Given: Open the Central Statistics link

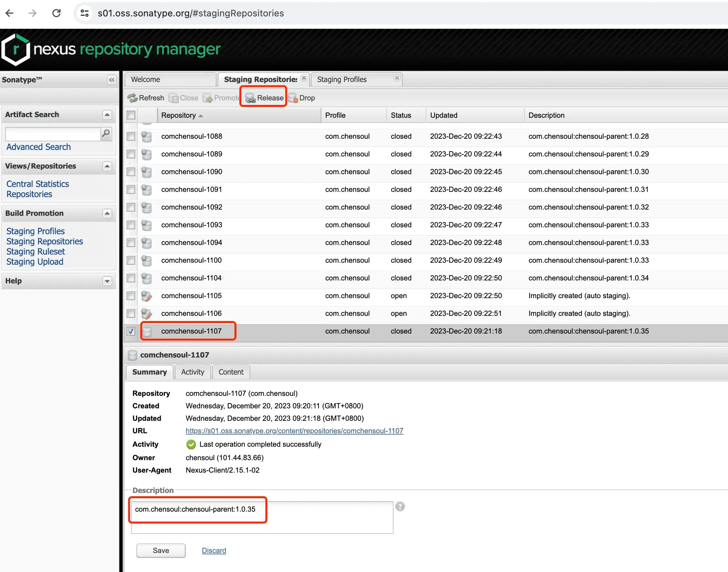Looking at the screenshot, I should (x=37, y=184).
